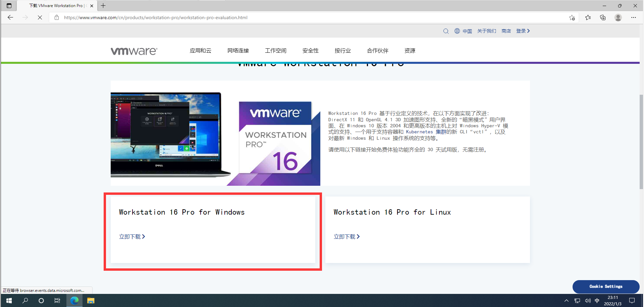Open the tab actions menu icon
644x307 pixels.
coord(9,6)
